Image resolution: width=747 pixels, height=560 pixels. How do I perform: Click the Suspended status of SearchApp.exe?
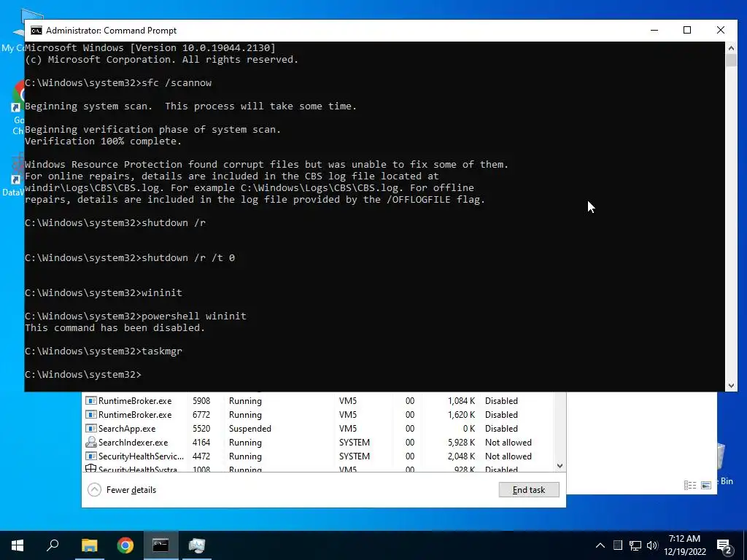pyautogui.click(x=249, y=429)
